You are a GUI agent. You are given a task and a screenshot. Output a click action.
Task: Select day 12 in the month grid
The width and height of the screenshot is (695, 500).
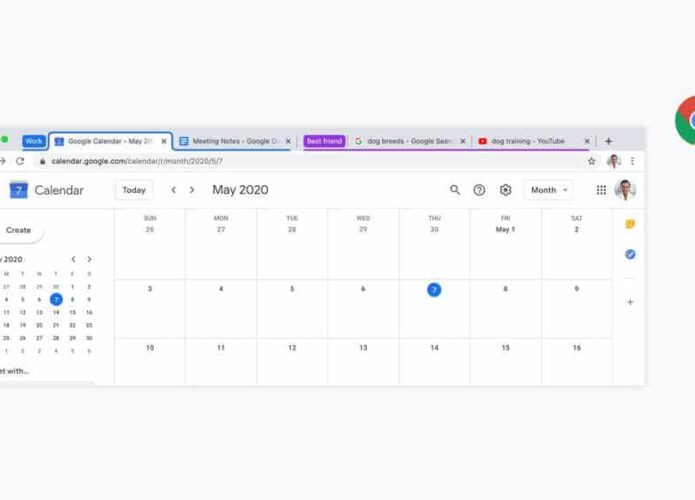(x=292, y=348)
